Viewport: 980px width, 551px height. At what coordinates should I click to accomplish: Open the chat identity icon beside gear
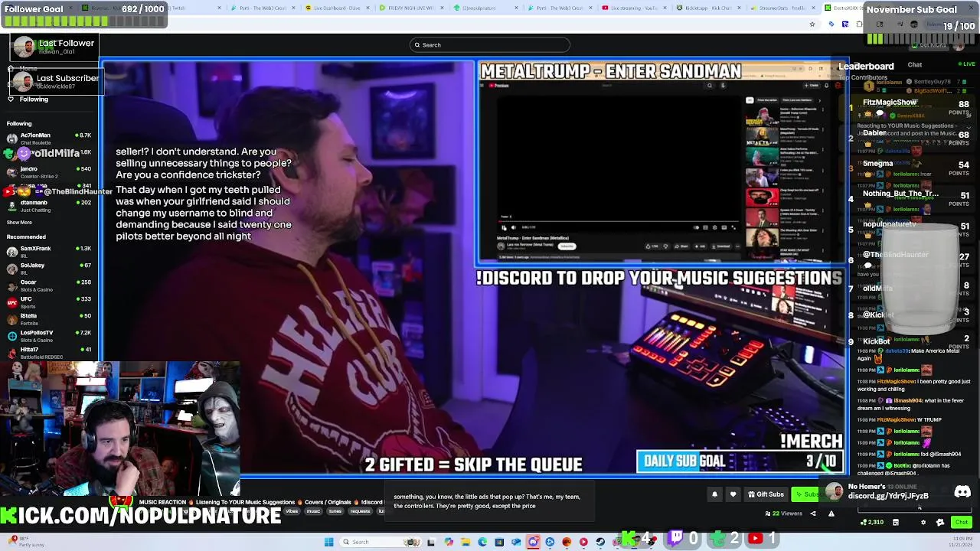[940, 523]
